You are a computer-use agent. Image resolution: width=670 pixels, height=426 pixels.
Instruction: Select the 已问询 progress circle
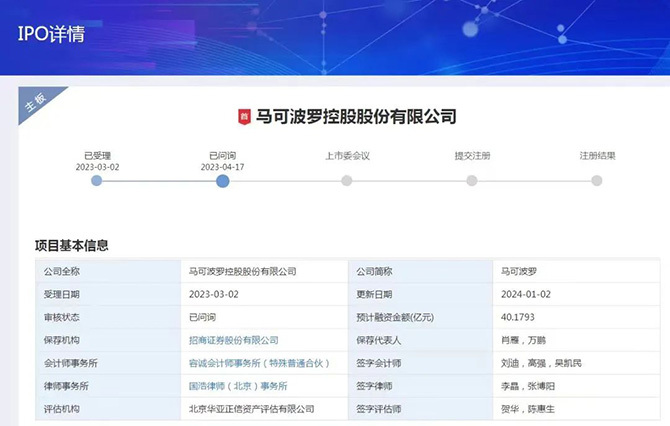pyautogui.click(x=222, y=181)
